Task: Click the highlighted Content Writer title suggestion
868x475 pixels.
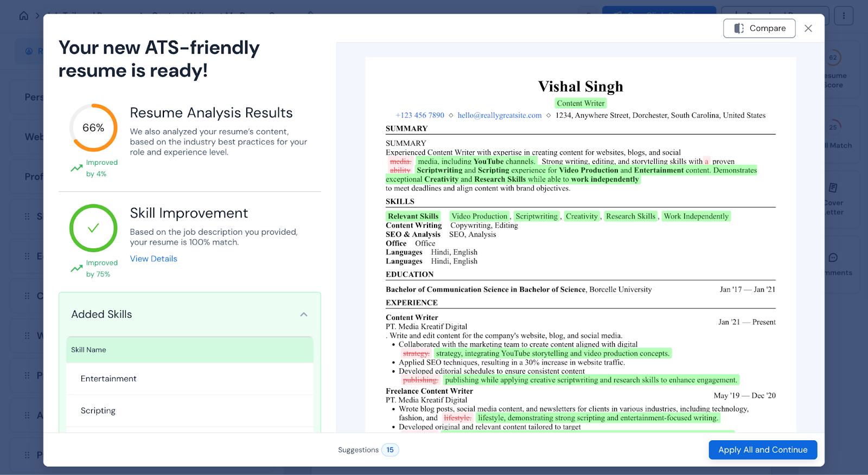Action: tap(580, 104)
